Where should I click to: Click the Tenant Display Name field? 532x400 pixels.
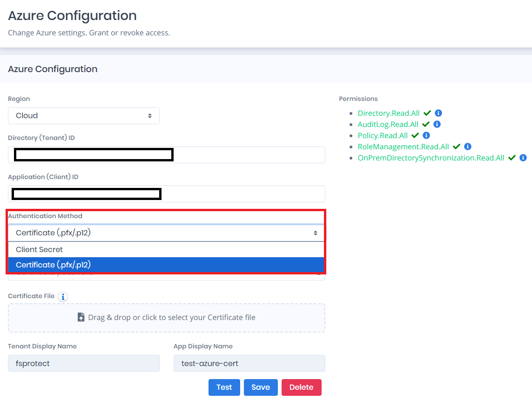tap(84, 363)
